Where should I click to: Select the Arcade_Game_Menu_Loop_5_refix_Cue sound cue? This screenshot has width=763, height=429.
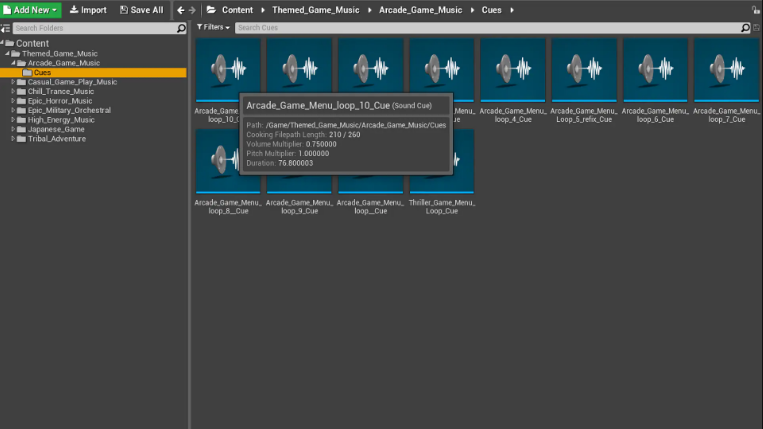(584, 70)
